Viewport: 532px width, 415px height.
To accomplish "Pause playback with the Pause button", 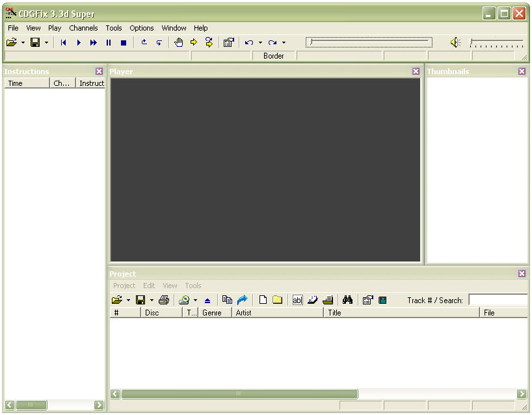I will tap(109, 42).
